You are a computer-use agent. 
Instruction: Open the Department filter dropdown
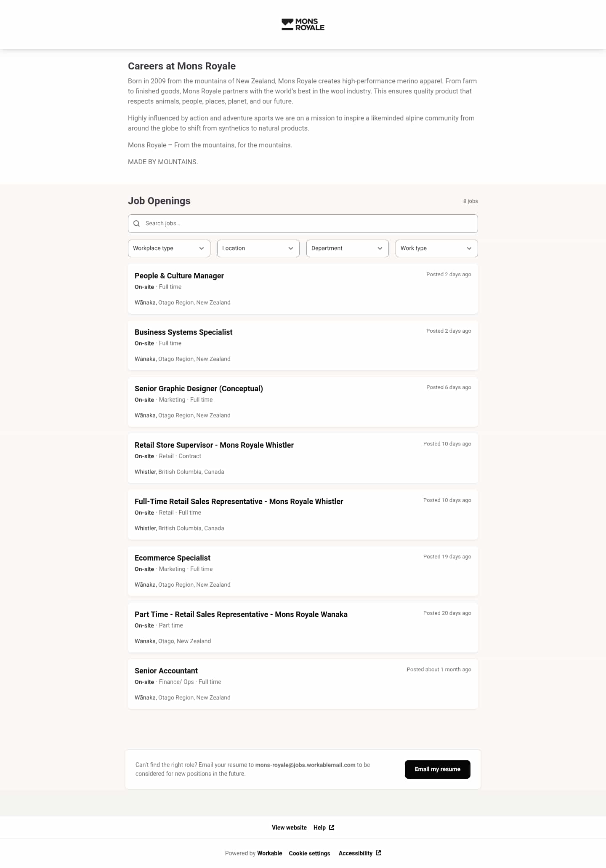click(x=348, y=248)
